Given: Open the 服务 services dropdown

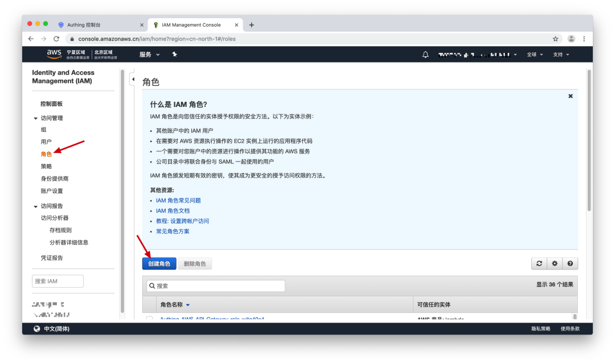Looking at the screenshot, I should (x=149, y=55).
